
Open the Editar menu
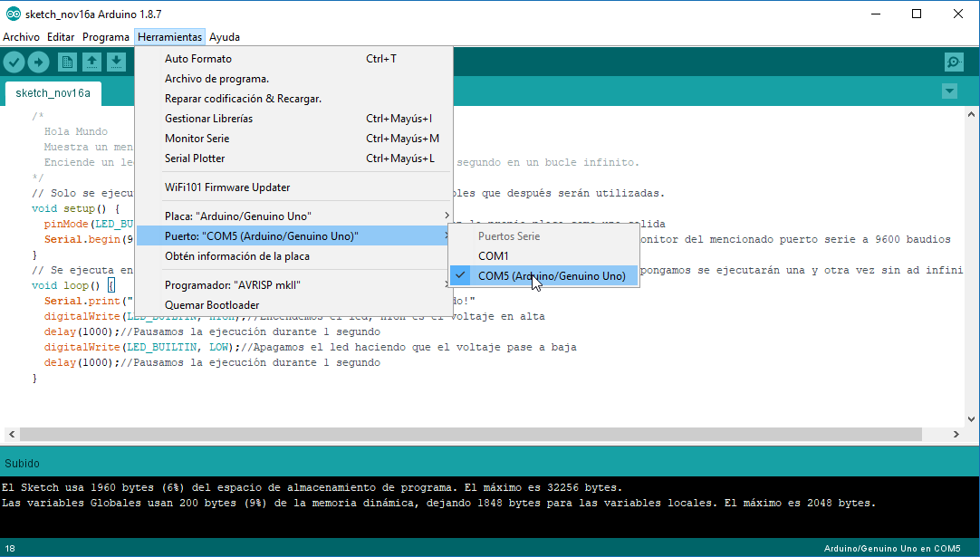coord(61,37)
